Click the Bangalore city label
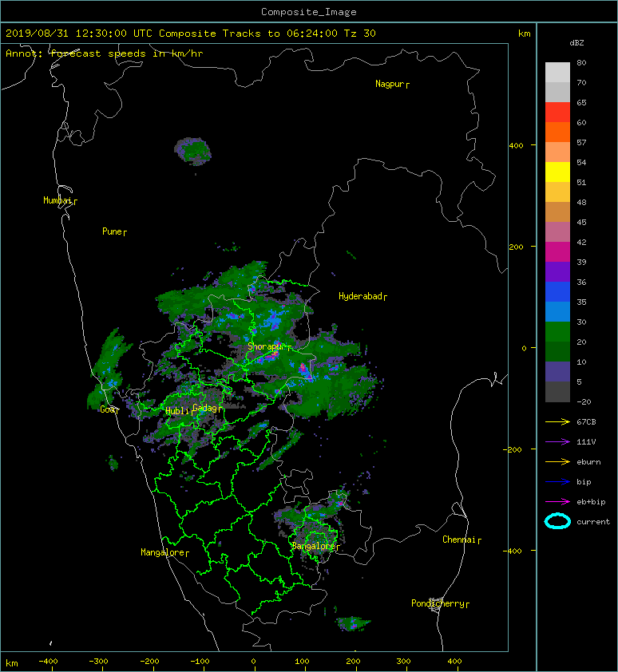This screenshot has width=618, height=672. click(x=314, y=546)
